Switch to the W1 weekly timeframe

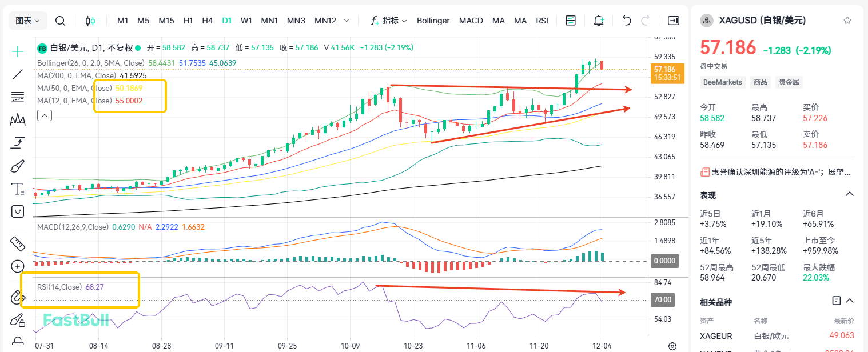pos(246,20)
